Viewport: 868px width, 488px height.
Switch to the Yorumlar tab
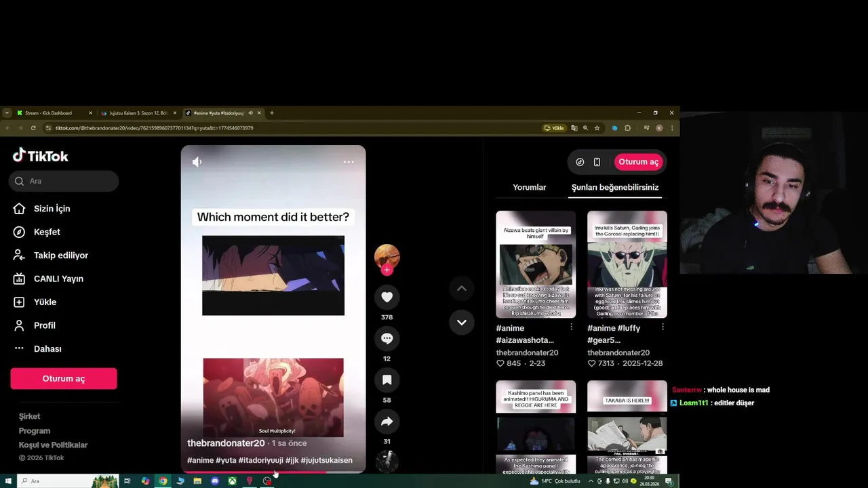529,187
